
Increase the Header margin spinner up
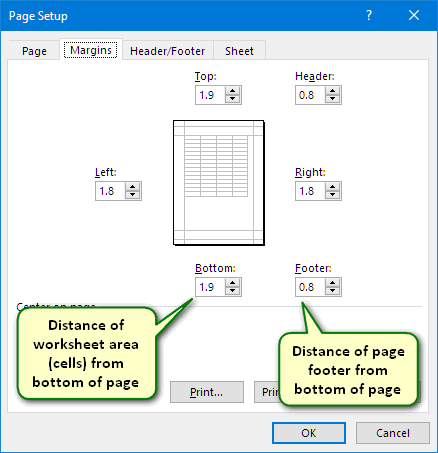click(332, 91)
